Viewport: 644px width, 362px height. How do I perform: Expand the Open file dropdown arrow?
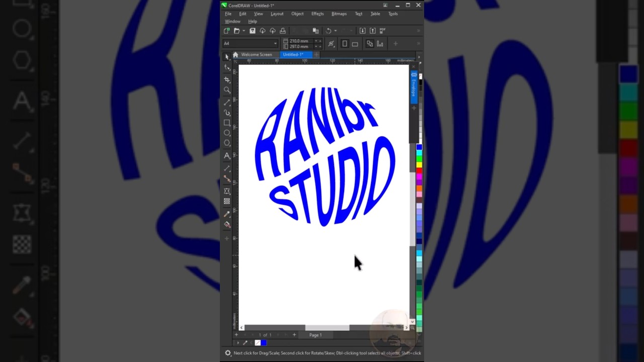point(244,31)
